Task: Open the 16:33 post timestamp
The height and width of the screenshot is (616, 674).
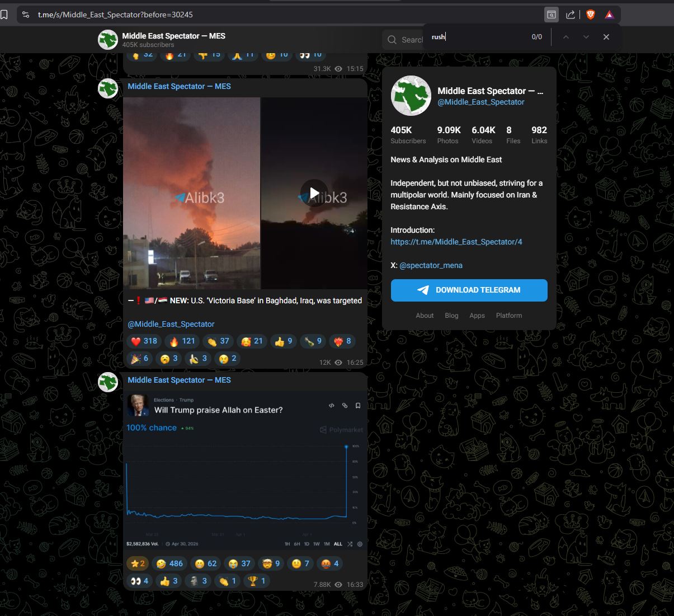Action: click(x=355, y=585)
